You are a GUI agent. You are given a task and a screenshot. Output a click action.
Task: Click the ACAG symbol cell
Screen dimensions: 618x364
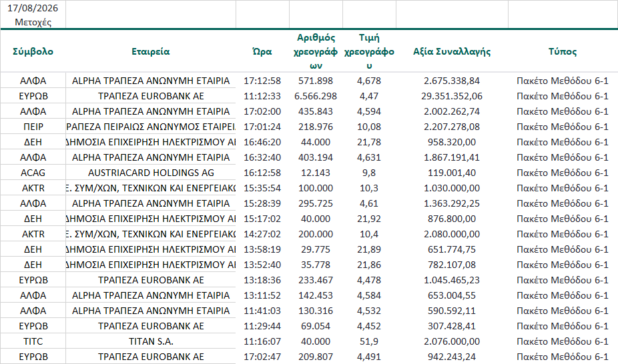[x=33, y=173]
